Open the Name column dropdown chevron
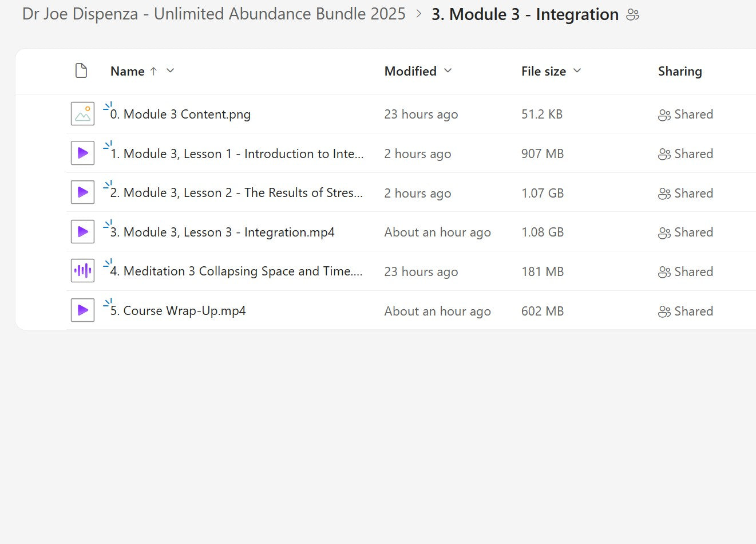 pyautogui.click(x=170, y=70)
